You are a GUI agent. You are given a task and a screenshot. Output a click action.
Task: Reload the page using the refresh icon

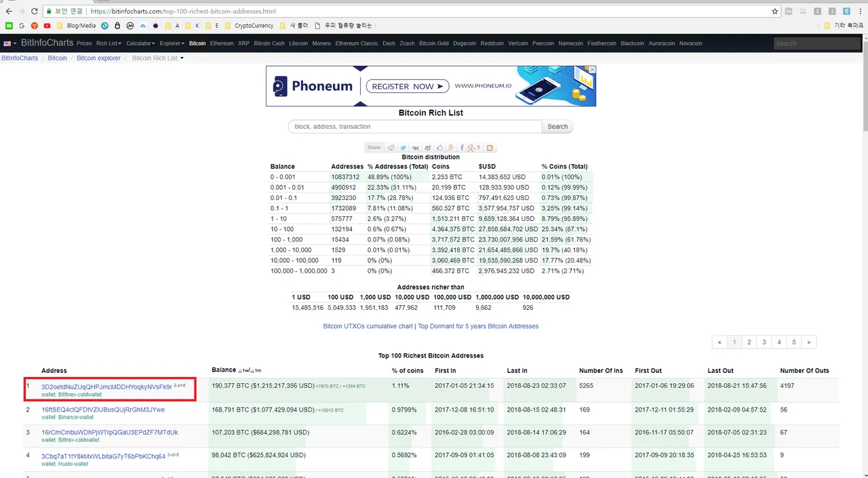point(35,12)
